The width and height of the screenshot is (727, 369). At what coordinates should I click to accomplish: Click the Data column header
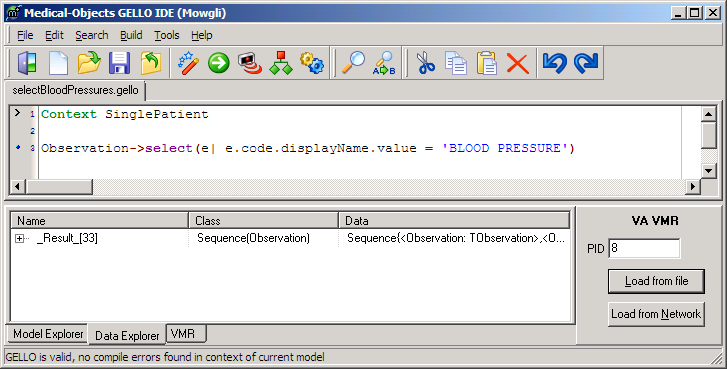(x=454, y=221)
